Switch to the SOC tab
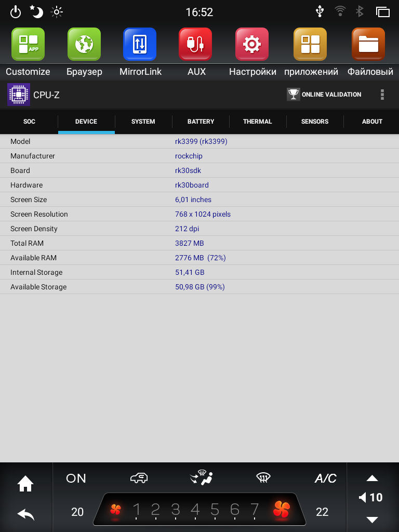This screenshot has height=532, width=399. [29, 122]
